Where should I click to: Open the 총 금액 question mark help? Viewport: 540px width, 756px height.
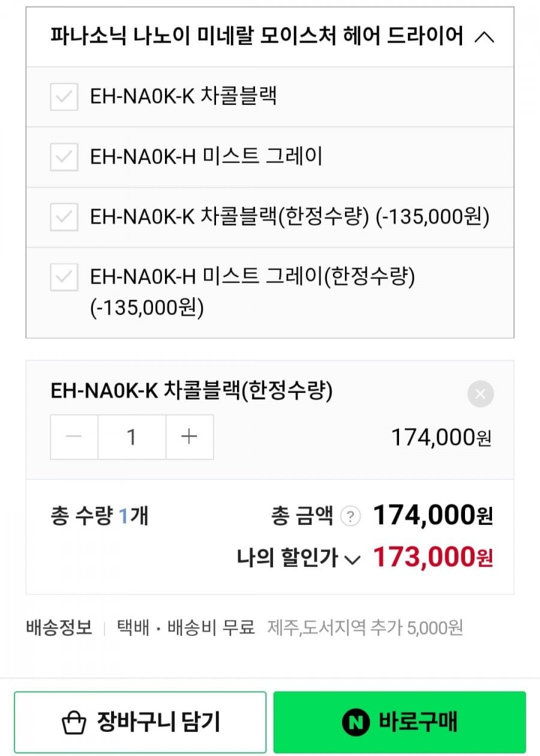[x=350, y=517]
